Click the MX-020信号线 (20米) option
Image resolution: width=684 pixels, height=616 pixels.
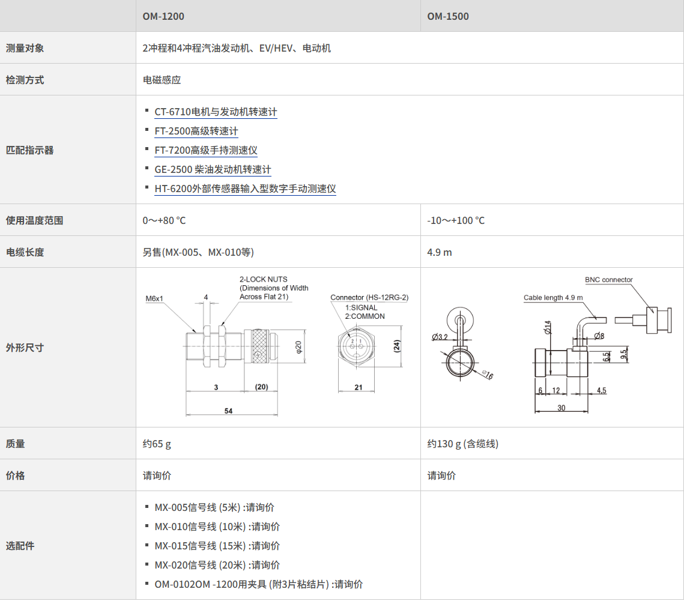click(x=217, y=565)
